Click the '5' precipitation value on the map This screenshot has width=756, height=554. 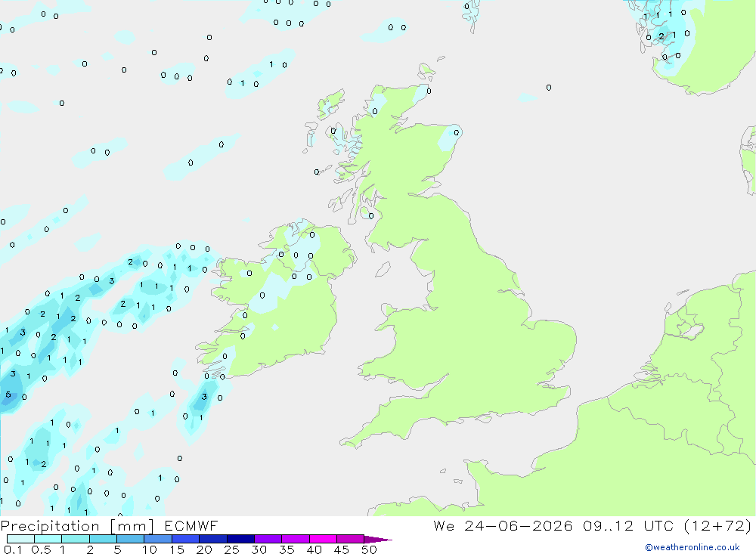coord(8,395)
